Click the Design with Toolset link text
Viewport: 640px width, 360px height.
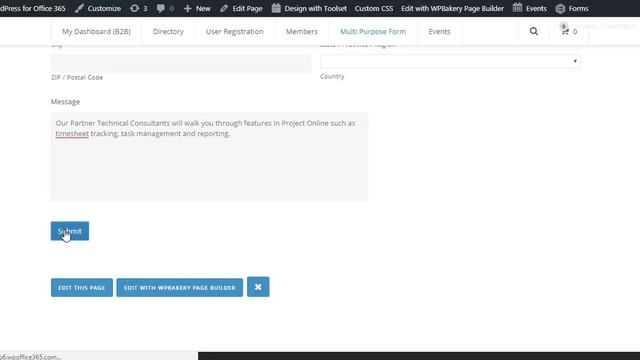point(316,8)
